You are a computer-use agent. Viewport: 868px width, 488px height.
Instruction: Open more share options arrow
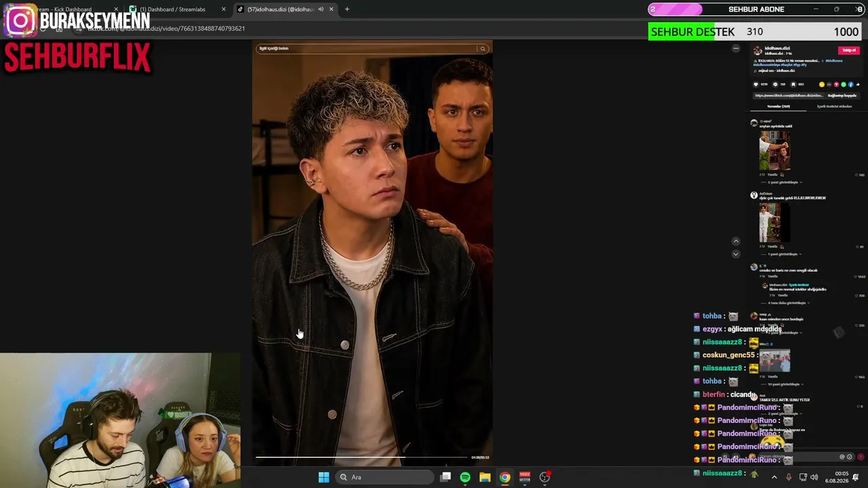coord(858,85)
